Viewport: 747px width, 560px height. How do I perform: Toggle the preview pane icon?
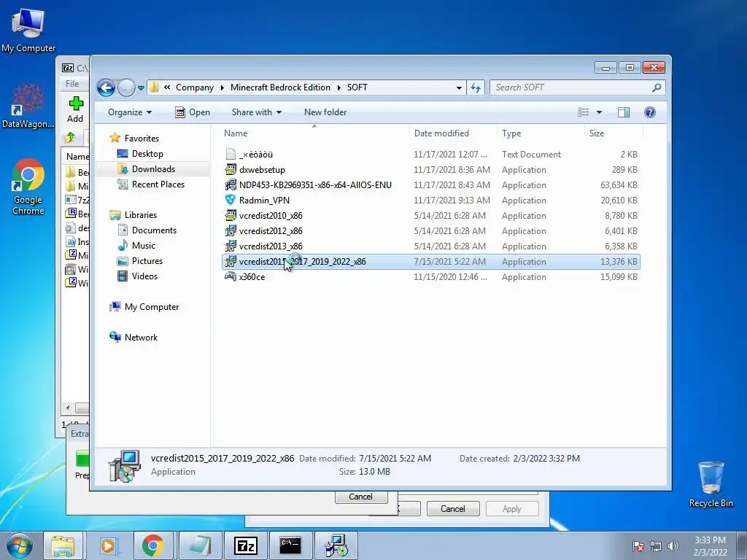click(x=624, y=112)
